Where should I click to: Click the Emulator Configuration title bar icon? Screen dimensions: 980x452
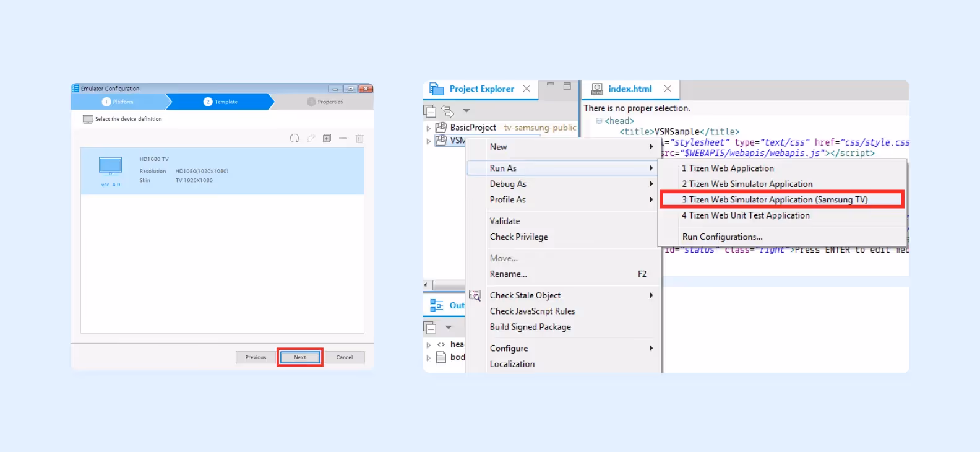point(75,89)
